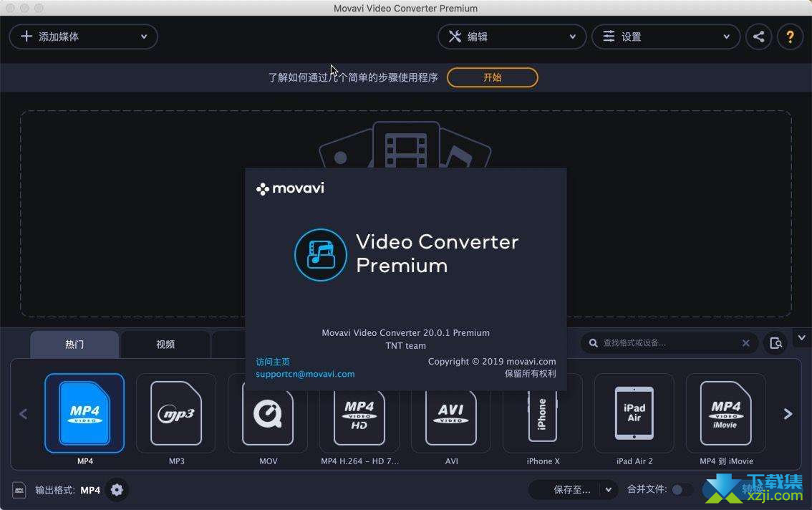This screenshot has width=812, height=510.
Task: Click the format search input field
Action: pos(669,343)
